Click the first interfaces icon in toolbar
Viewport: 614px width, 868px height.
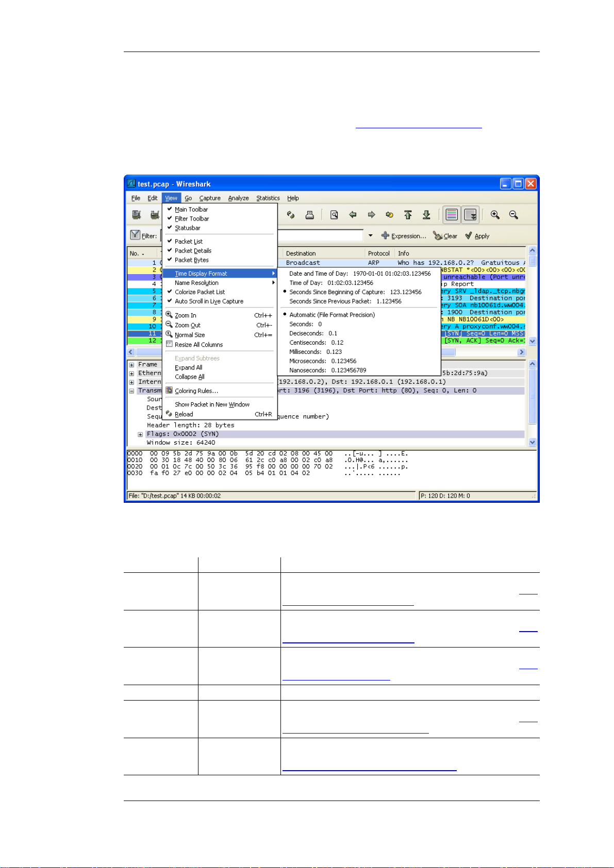(x=136, y=215)
